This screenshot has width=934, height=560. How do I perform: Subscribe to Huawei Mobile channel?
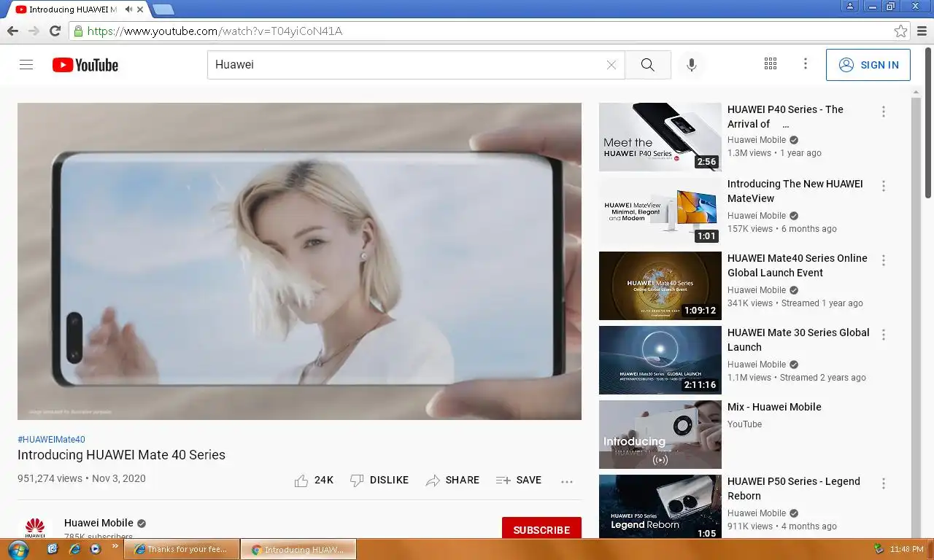[x=541, y=528]
